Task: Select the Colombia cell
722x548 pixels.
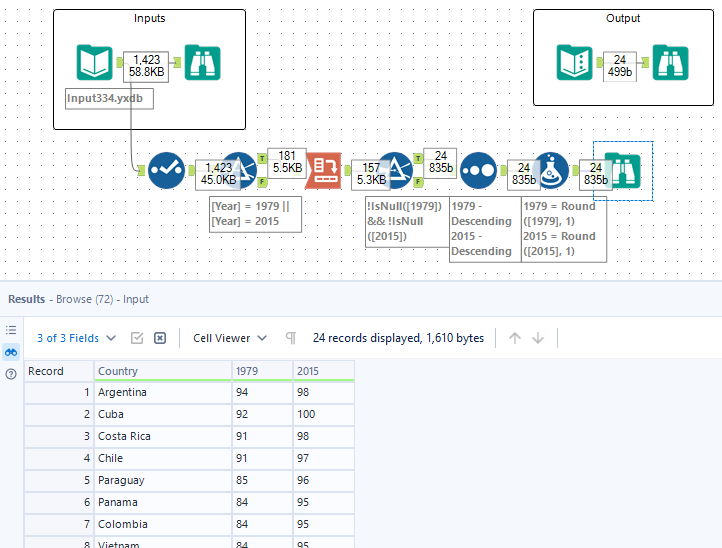Action: coord(163,525)
